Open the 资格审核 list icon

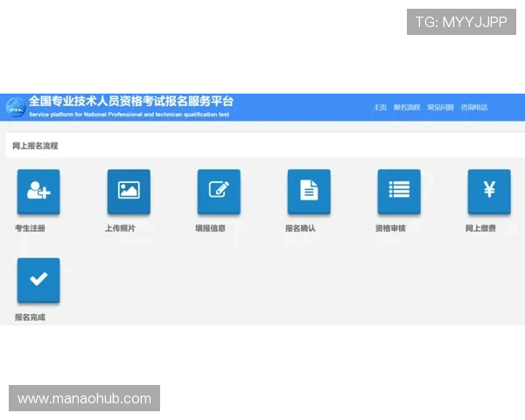tap(399, 192)
